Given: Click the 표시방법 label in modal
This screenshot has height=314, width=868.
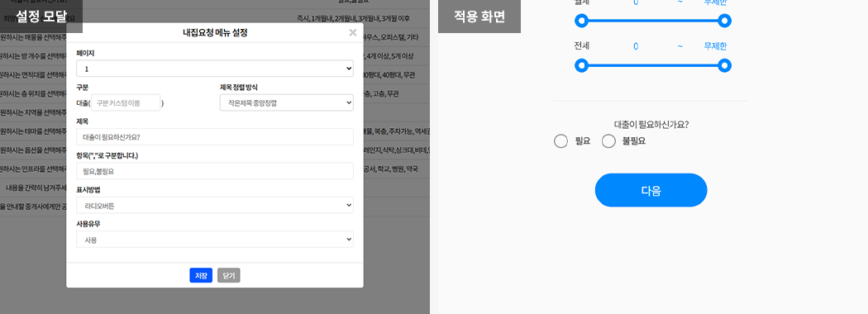Looking at the screenshot, I should pyautogui.click(x=88, y=190).
